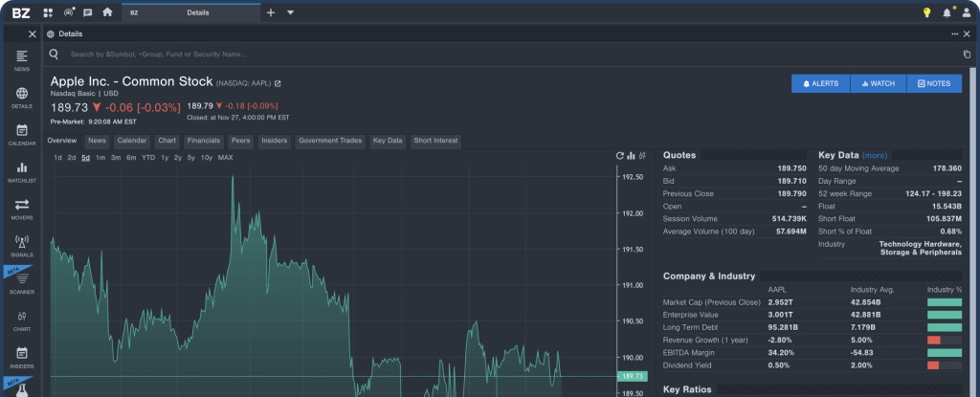Open Signals in the sidebar

coord(22,247)
